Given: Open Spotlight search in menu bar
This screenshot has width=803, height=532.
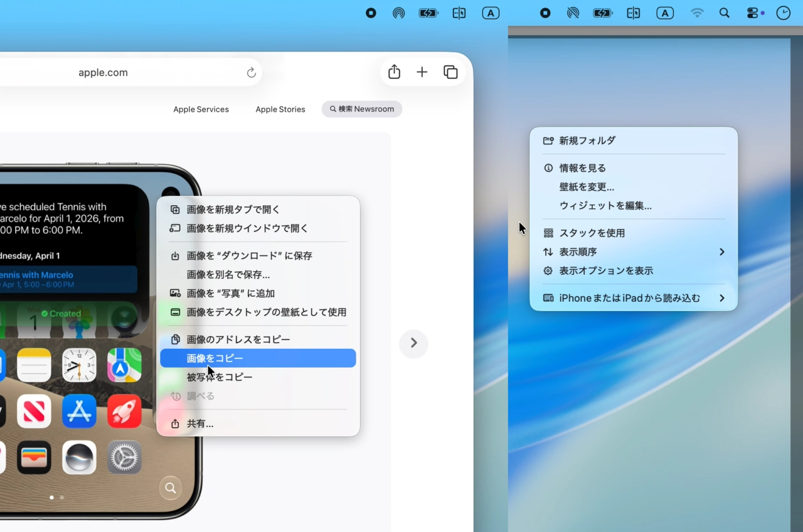Looking at the screenshot, I should pos(725,13).
